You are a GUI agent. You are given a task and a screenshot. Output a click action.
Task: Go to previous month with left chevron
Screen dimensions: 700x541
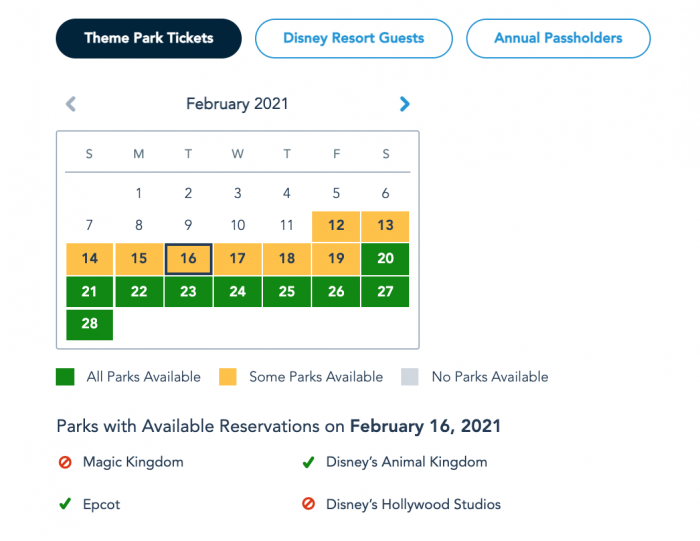71,103
